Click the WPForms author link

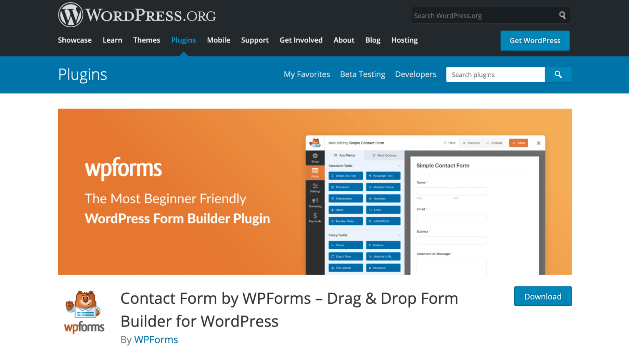pyautogui.click(x=156, y=339)
